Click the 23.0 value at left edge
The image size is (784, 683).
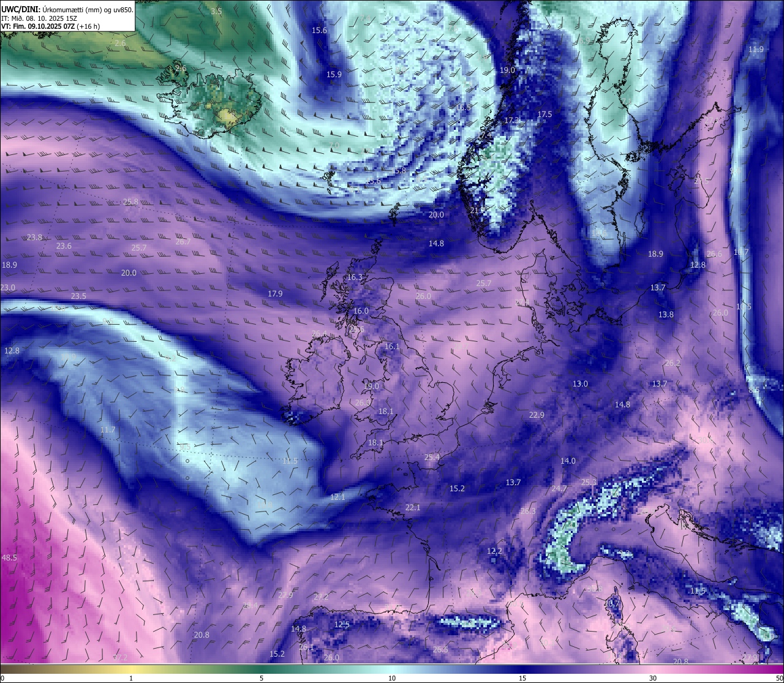(7, 288)
